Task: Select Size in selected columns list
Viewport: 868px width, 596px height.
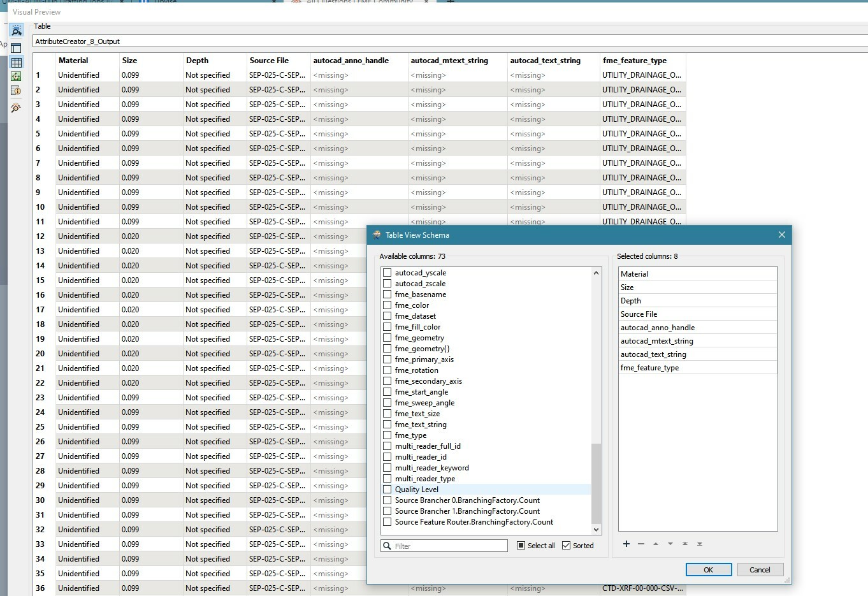Action: click(698, 287)
